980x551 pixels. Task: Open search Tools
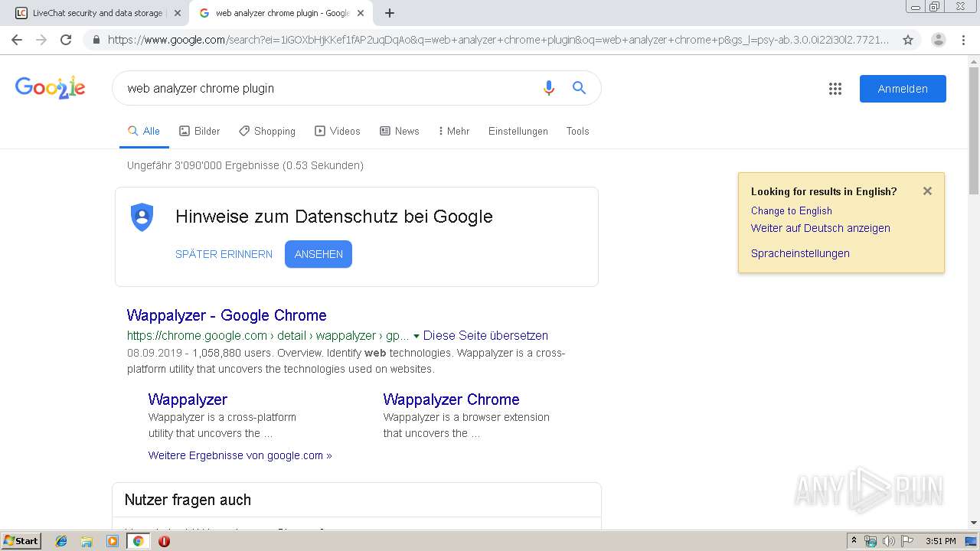[x=578, y=131]
